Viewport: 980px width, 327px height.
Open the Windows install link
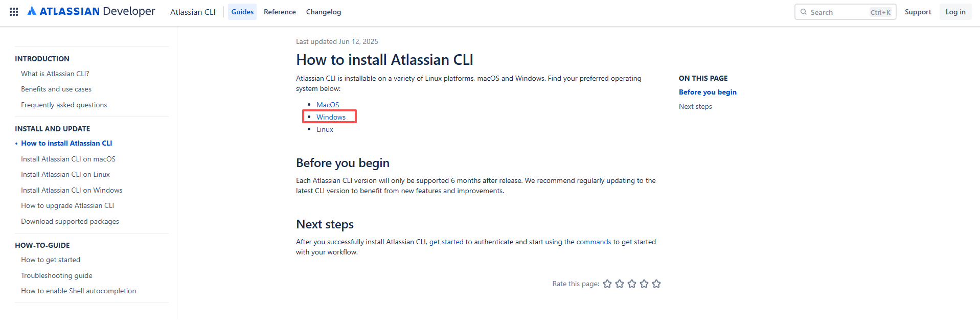[331, 117]
